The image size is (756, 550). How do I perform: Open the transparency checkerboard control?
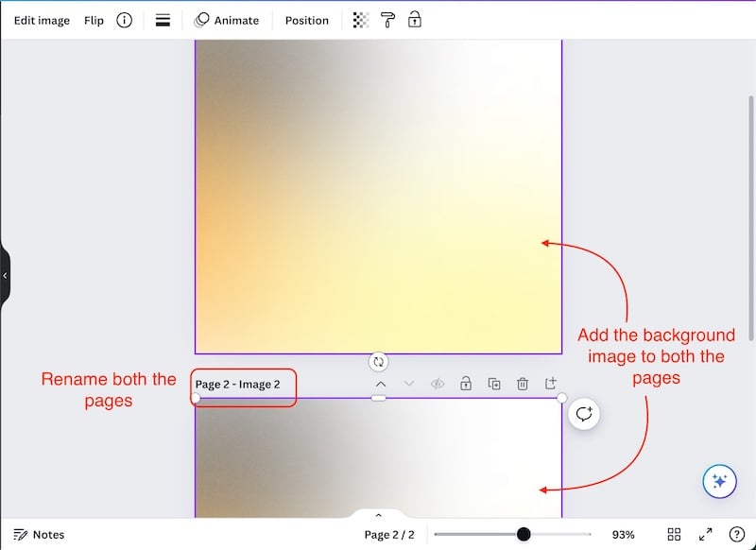point(360,19)
